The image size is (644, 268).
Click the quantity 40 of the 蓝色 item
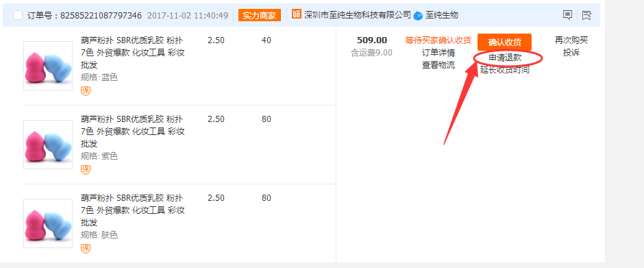click(x=266, y=40)
